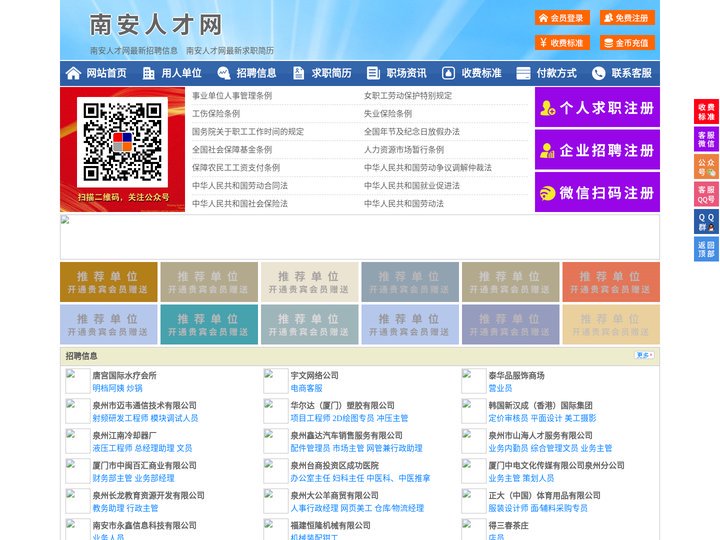Open link 国务院关于职工工作时间的规定
The width and height of the screenshot is (720, 540).
[x=248, y=131]
